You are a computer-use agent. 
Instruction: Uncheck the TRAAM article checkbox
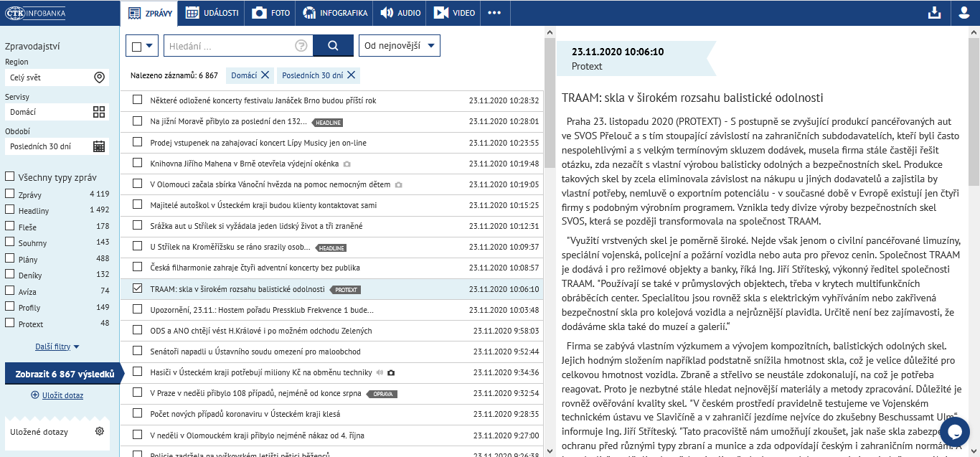point(137,289)
